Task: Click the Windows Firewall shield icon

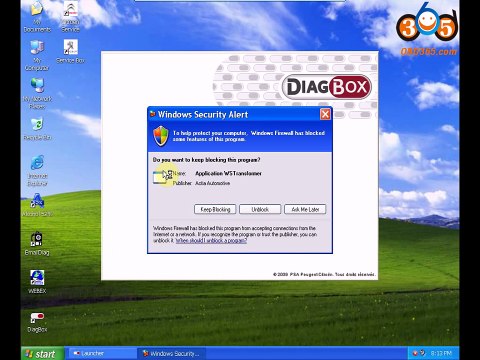Action: (x=161, y=136)
